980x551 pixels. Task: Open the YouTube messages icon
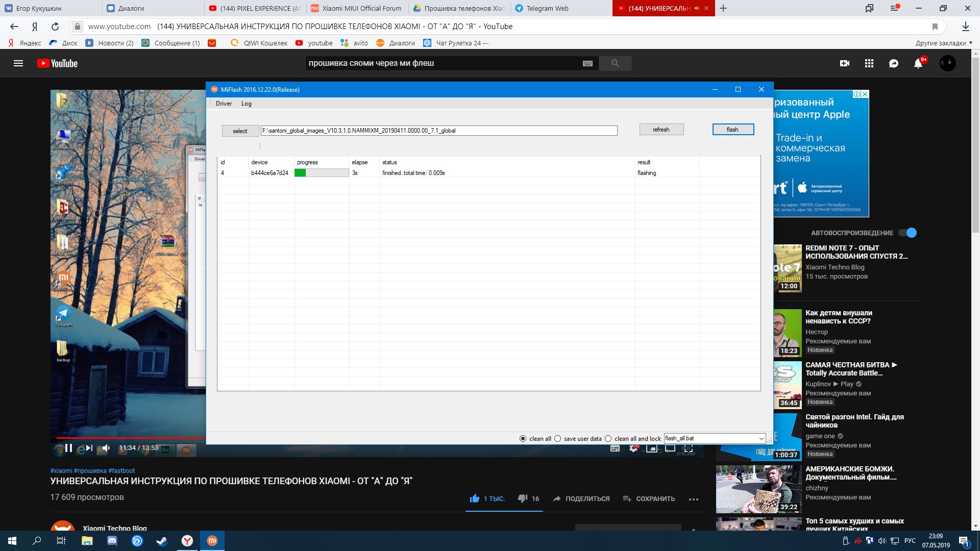click(x=894, y=63)
